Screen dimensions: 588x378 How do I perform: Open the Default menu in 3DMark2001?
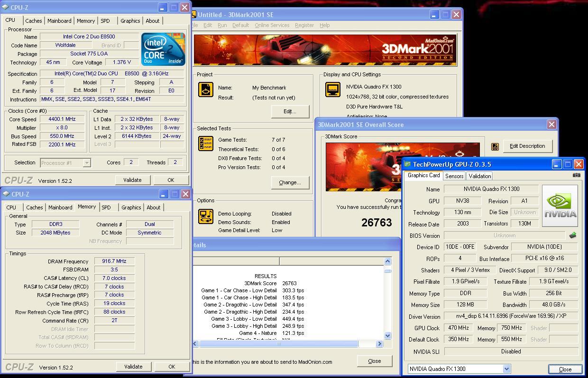pos(240,25)
